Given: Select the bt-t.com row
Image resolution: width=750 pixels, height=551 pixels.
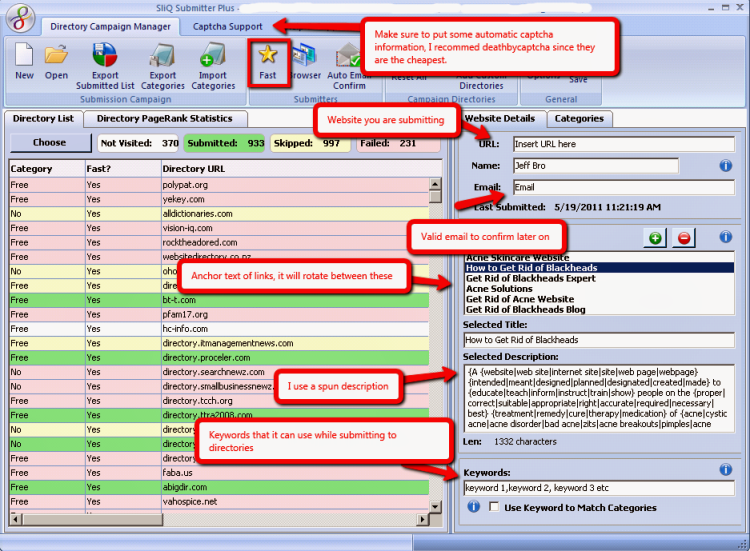Looking at the screenshot, I should click(x=219, y=300).
